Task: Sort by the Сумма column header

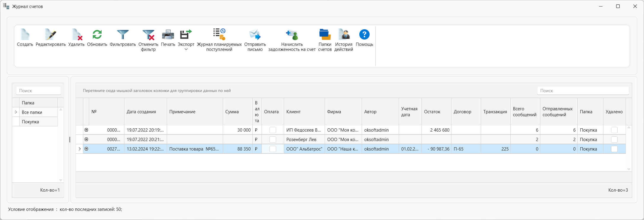Action: (232, 112)
